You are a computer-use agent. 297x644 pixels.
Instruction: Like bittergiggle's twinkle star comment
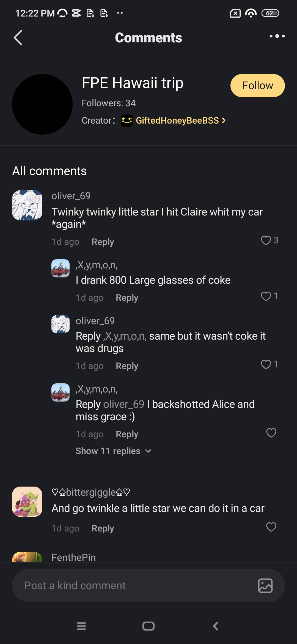point(271,527)
